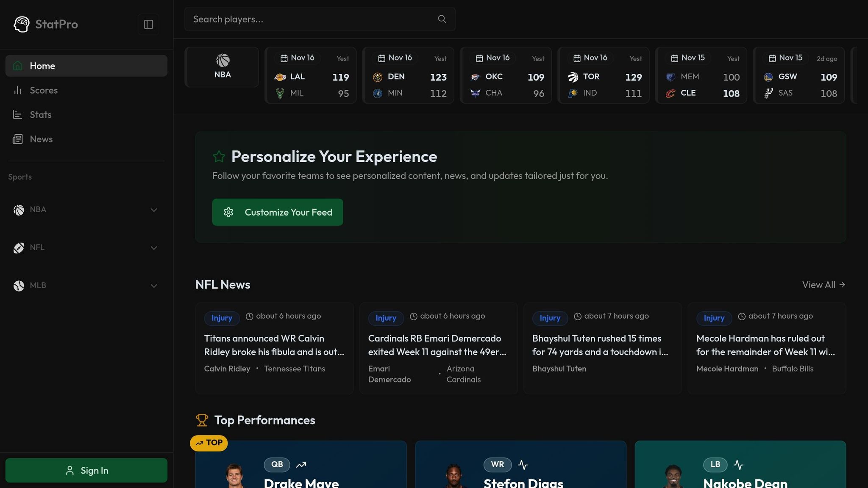Expand the NFL section in the sidebar
Viewport: 868px width, 488px height.
tap(153, 248)
